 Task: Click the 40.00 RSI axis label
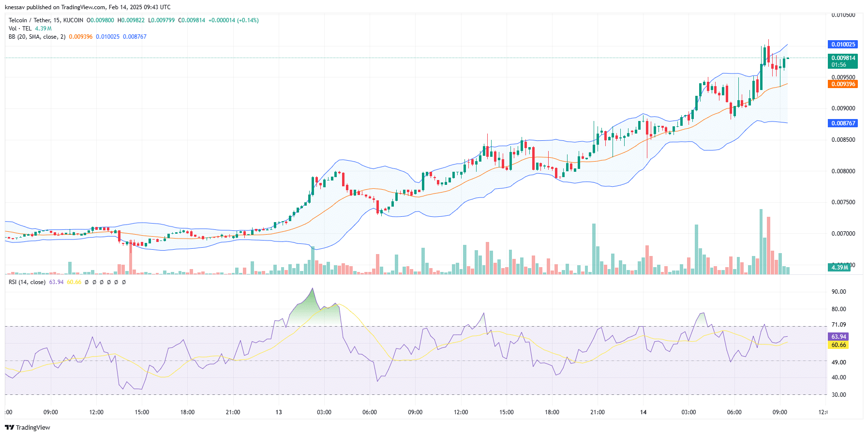(x=838, y=377)
